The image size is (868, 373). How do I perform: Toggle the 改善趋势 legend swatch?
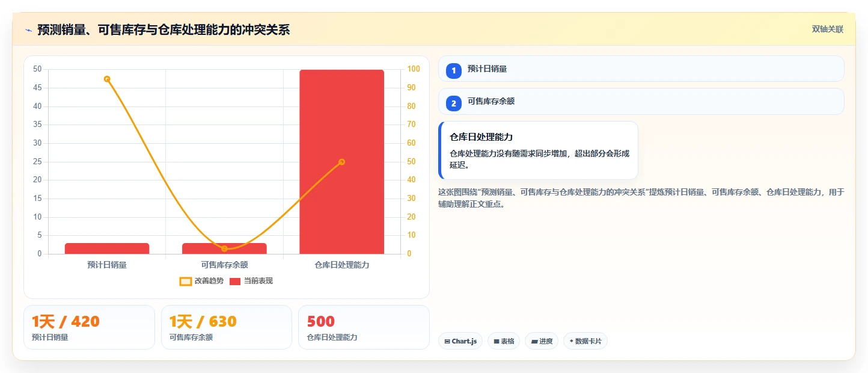[186, 281]
